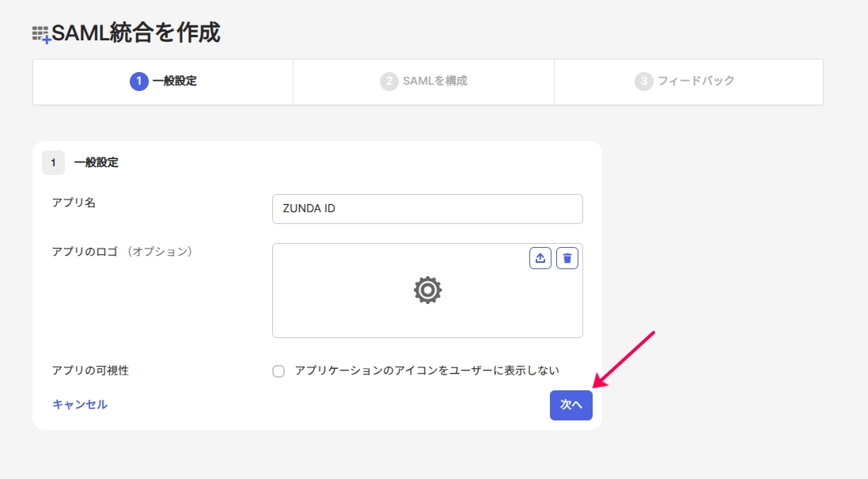Click the grid-plus icon beside SAML統合を作成
Screen dimensions: 868x479
[x=41, y=34]
